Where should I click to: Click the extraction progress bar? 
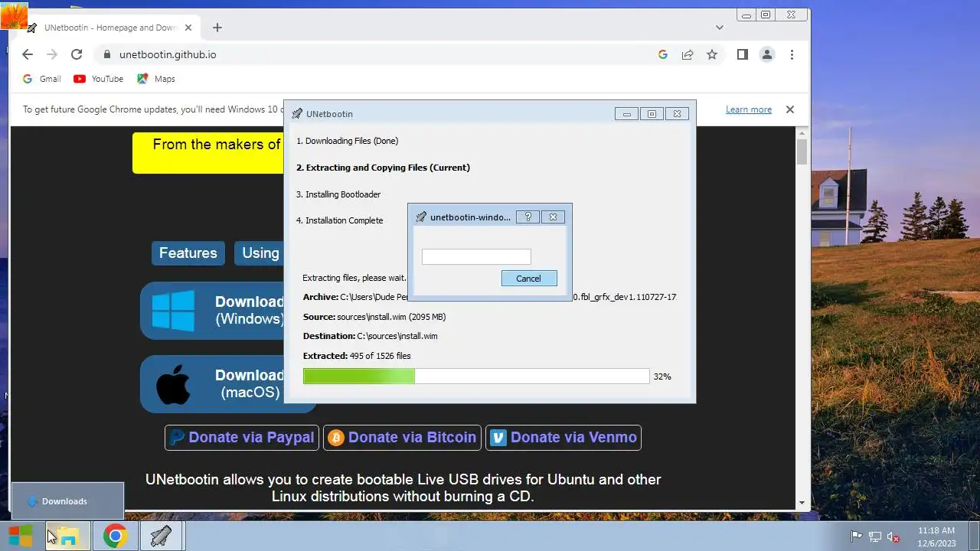[476, 376]
